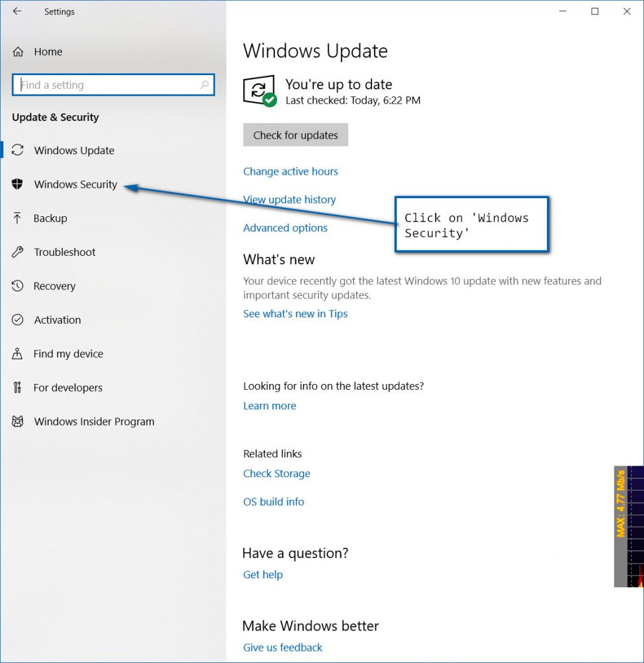Go to the Home page of Settings
This screenshot has width=644, height=663.
48,51
